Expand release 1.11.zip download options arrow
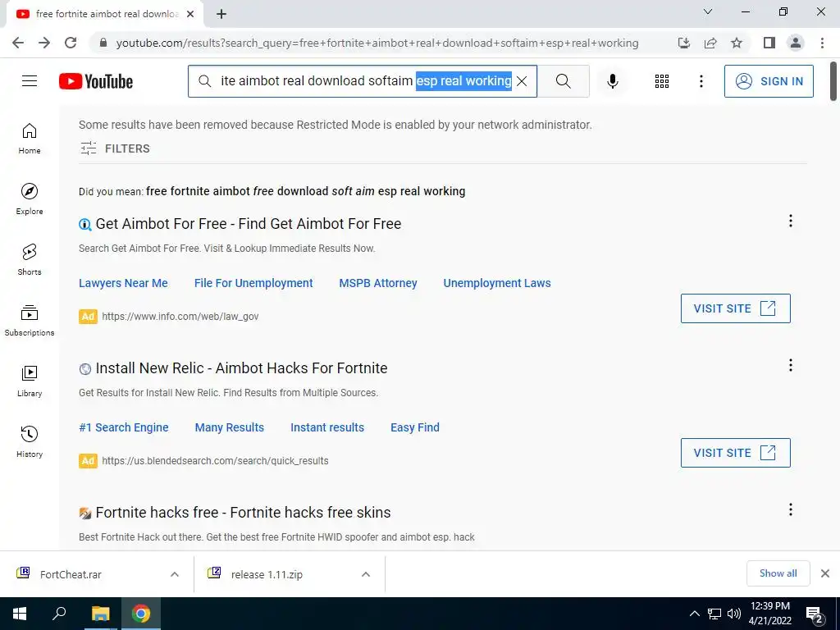The width and height of the screenshot is (840, 630). 366,574
